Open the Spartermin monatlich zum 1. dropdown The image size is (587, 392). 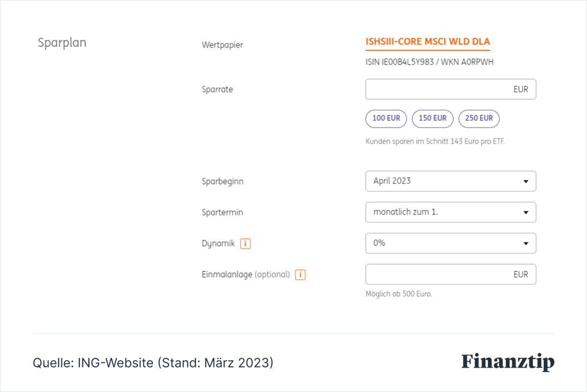[451, 212]
